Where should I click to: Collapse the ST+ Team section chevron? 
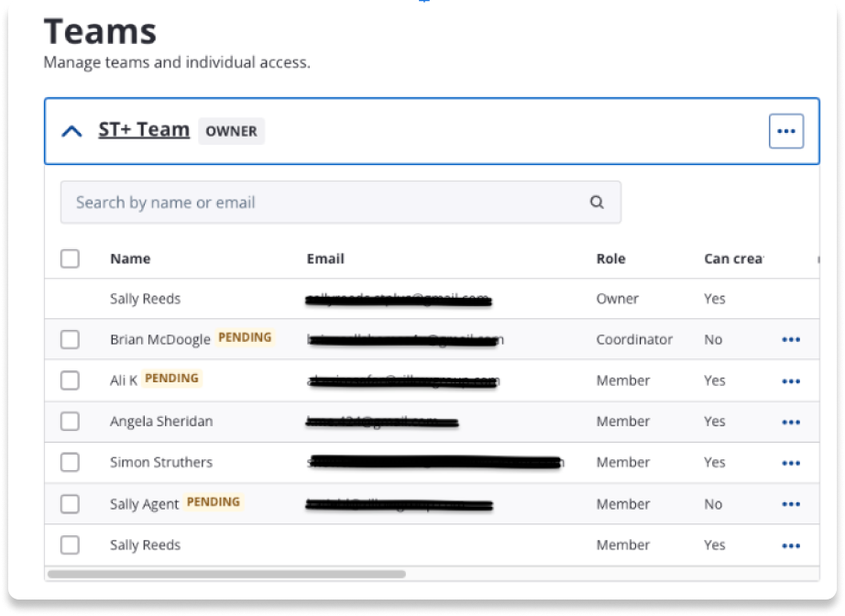click(x=71, y=131)
